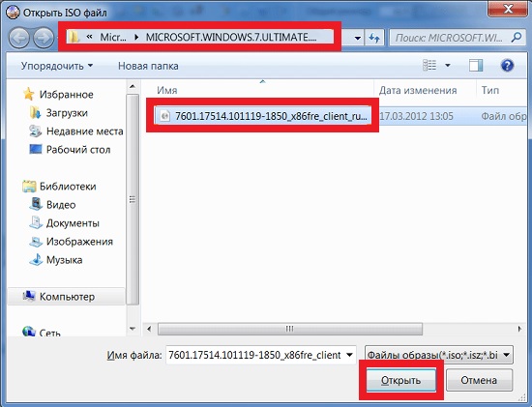Select the ISO file 7601.17514.101119-1850_x86fre_client_ru
Screen dimensions: 532x407
tap(262, 116)
